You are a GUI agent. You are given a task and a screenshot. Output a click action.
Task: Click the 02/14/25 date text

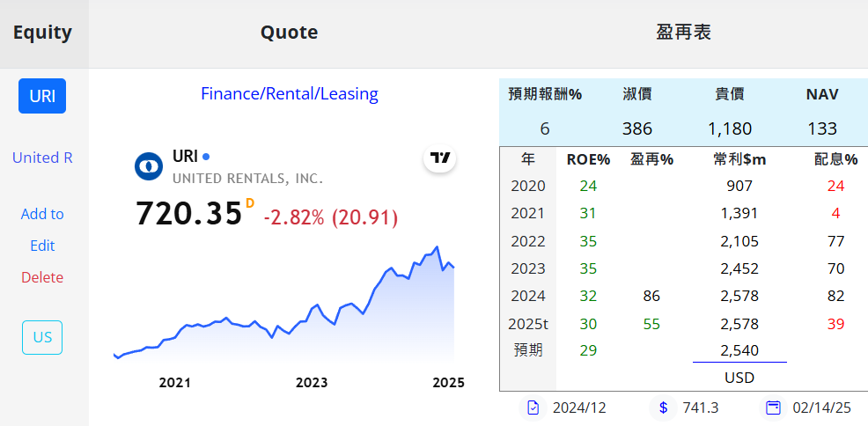click(x=821, y=408)
